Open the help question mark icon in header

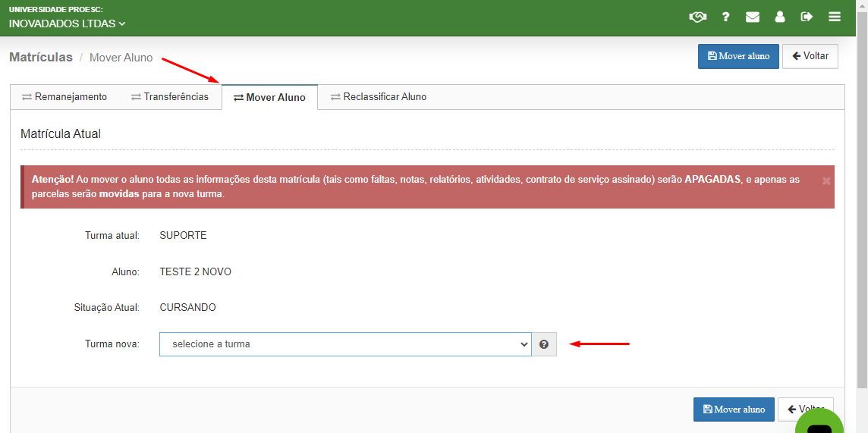[725, 17]
